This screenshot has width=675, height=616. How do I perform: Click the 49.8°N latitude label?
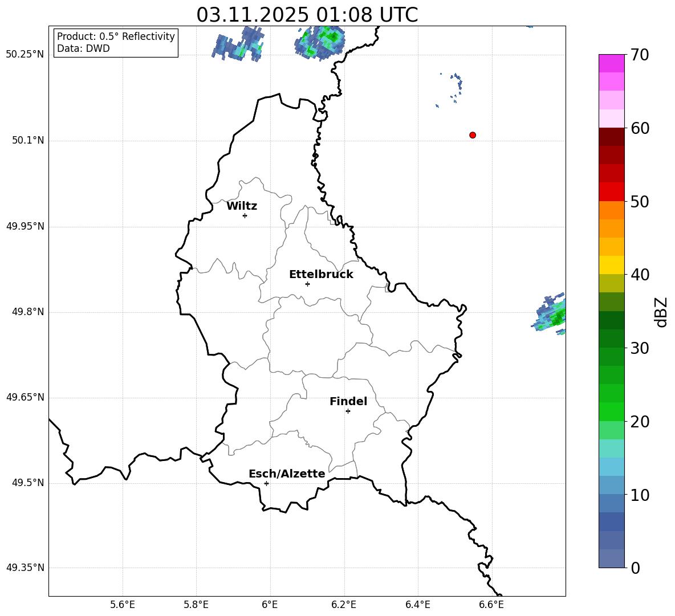click(x=29, y=312)
